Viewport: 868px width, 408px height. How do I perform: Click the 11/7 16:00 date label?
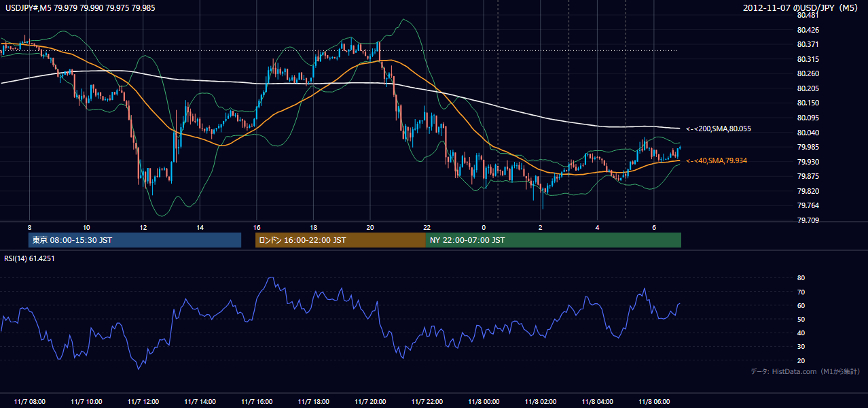coord(256,402)
